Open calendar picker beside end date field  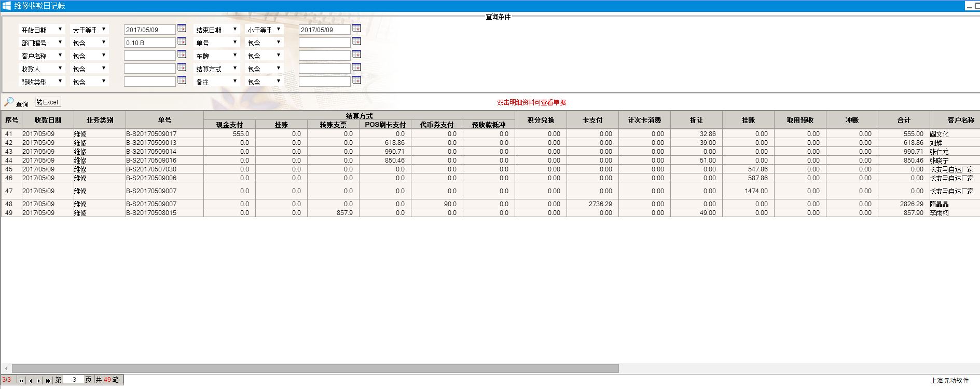coord(356,29)
